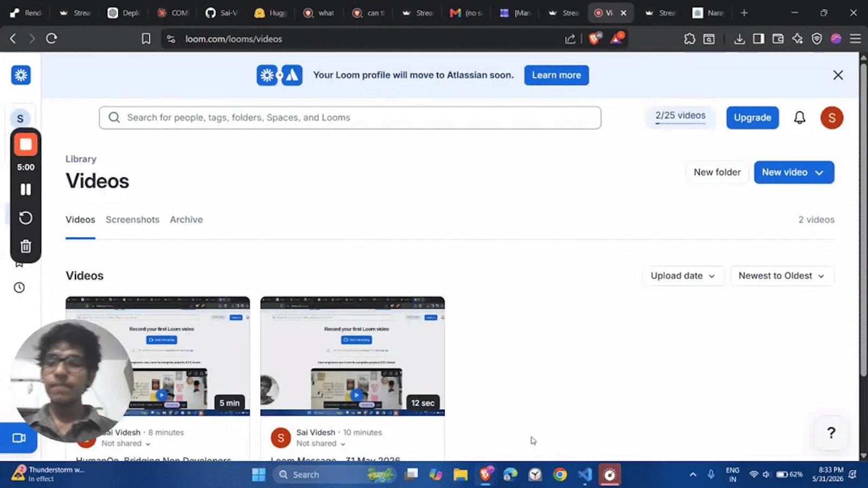Open the Windows Start menu
This screenshot has height=488, width=868.
(x=259, y=475)
